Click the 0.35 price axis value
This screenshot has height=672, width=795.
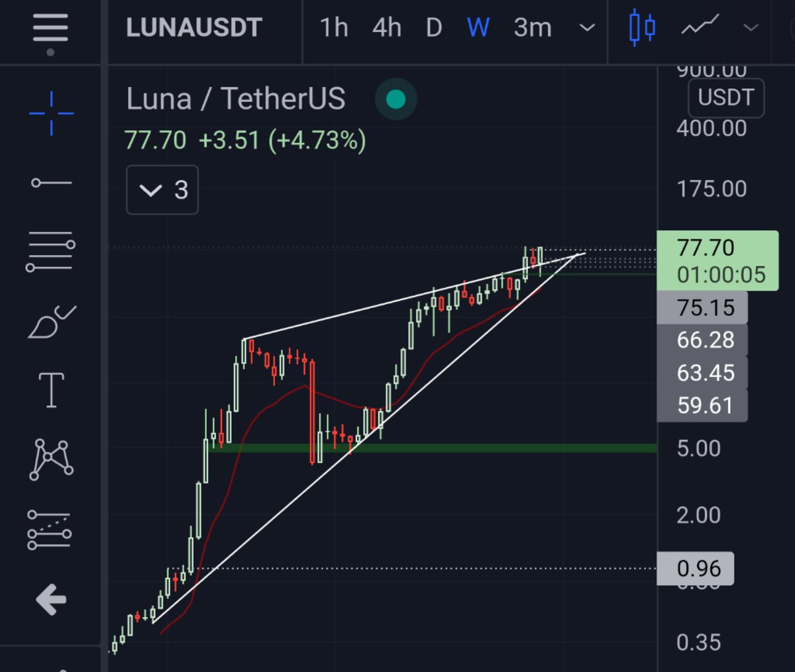698,642
